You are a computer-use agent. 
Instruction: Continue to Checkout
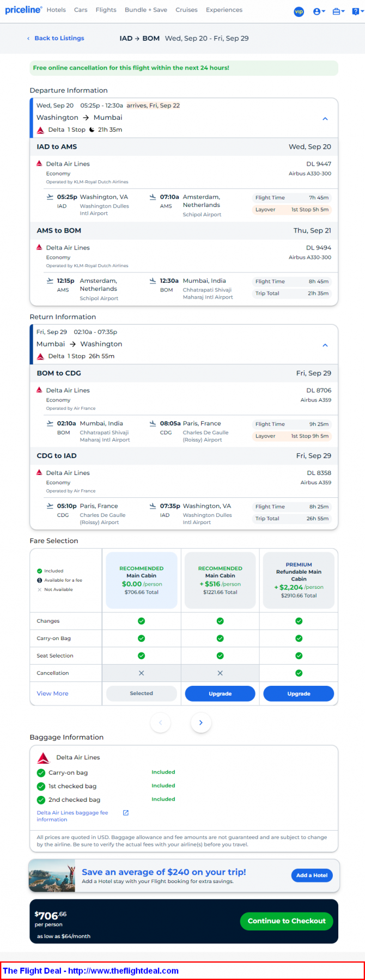click(287, 921)
